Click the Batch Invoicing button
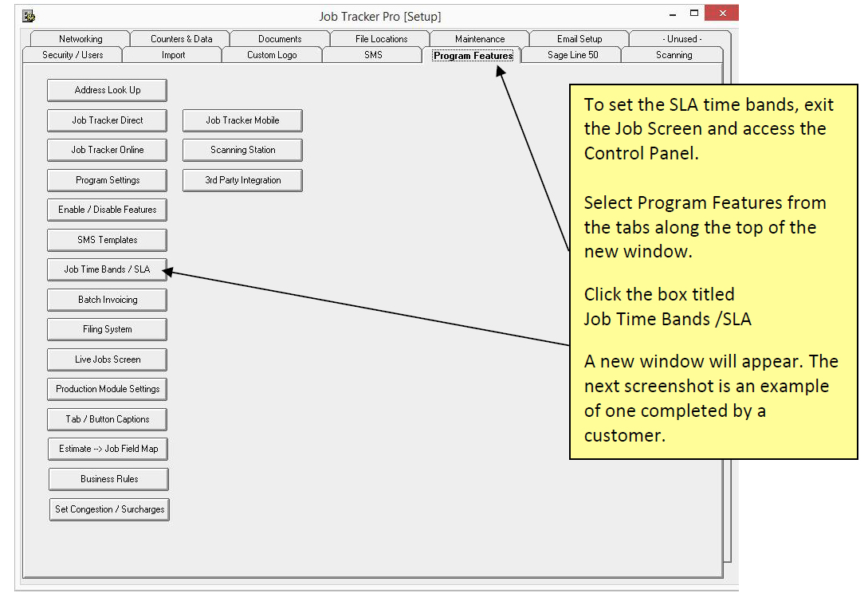The image size is (868, 597). click(x=108, y=300)
